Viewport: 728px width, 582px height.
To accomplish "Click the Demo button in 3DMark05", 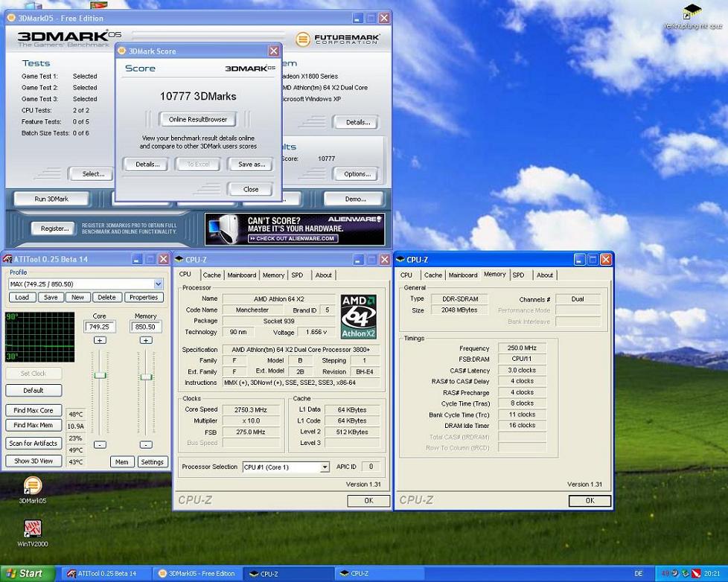I will click(355, 199).
